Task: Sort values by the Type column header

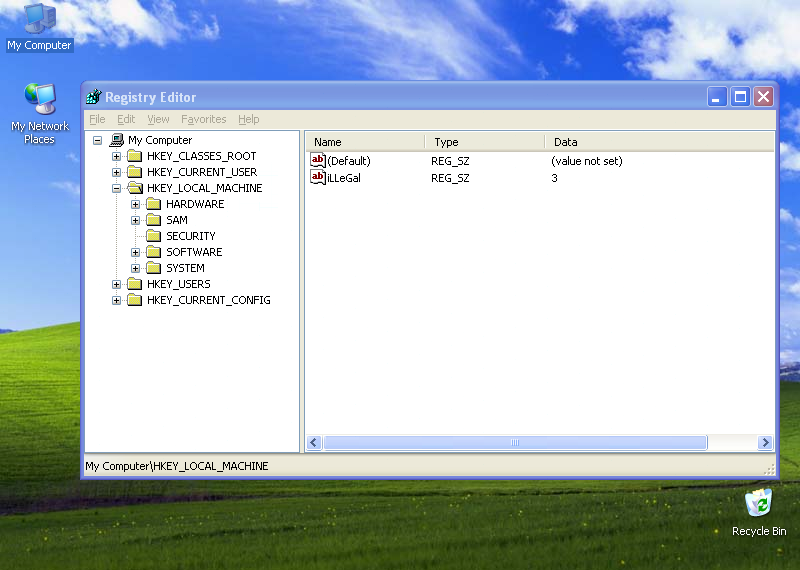Action: click(x=485, y=142)
